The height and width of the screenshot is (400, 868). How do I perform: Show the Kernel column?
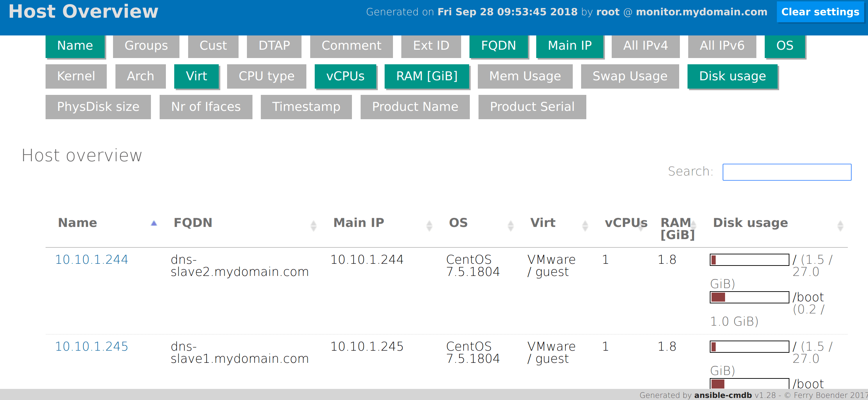76,76
